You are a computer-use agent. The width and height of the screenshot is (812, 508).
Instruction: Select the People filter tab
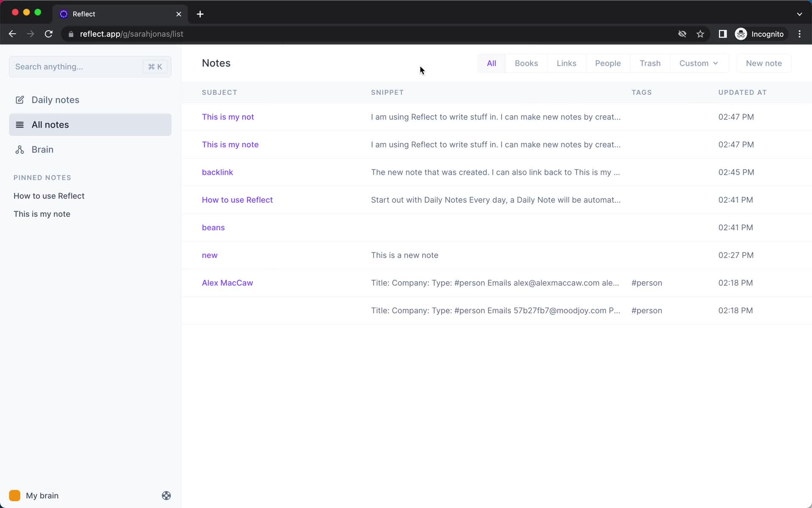608,63
